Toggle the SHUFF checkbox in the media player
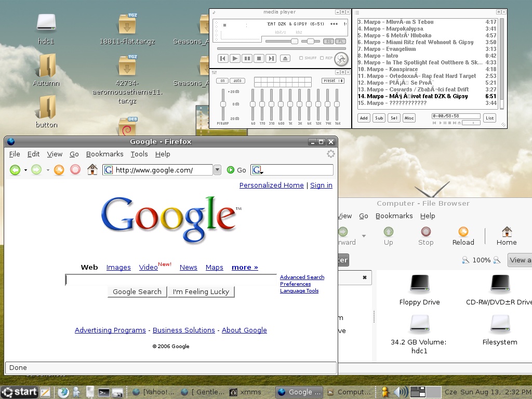532x399 pixels. (x=301, y=58)
